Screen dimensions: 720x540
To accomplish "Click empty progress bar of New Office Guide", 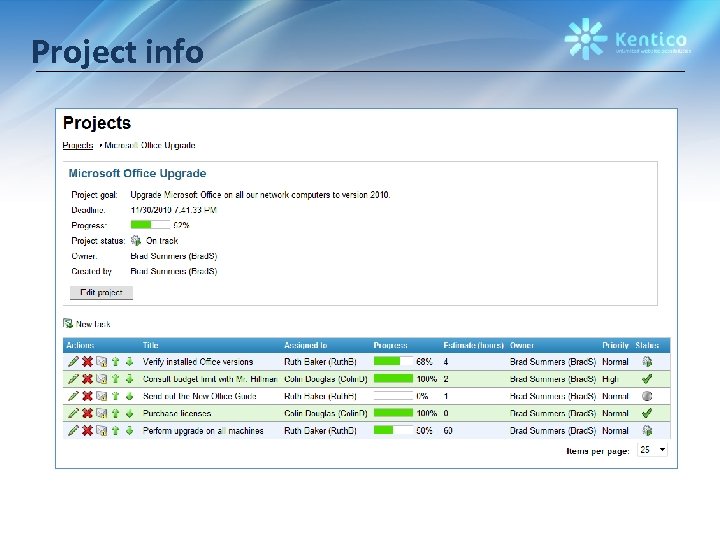I will click(x=393, y=396).
